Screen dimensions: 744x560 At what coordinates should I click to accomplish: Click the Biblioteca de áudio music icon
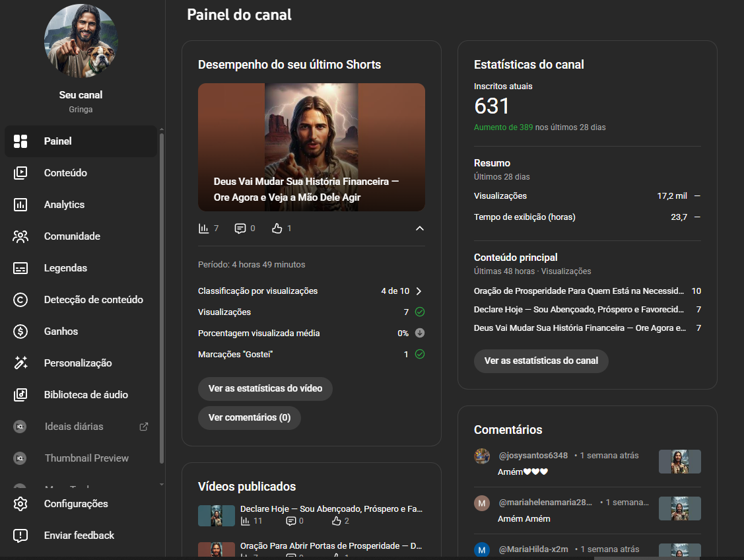[20, 395]
